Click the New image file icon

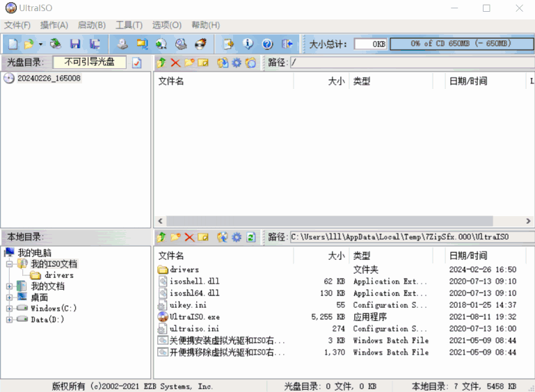[x=13, y=44]
